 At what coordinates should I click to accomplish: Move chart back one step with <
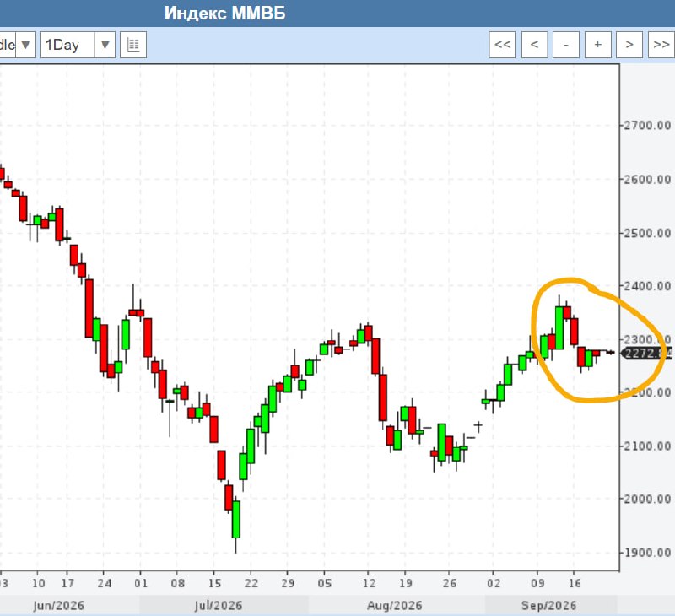click(x=534, y=45)
